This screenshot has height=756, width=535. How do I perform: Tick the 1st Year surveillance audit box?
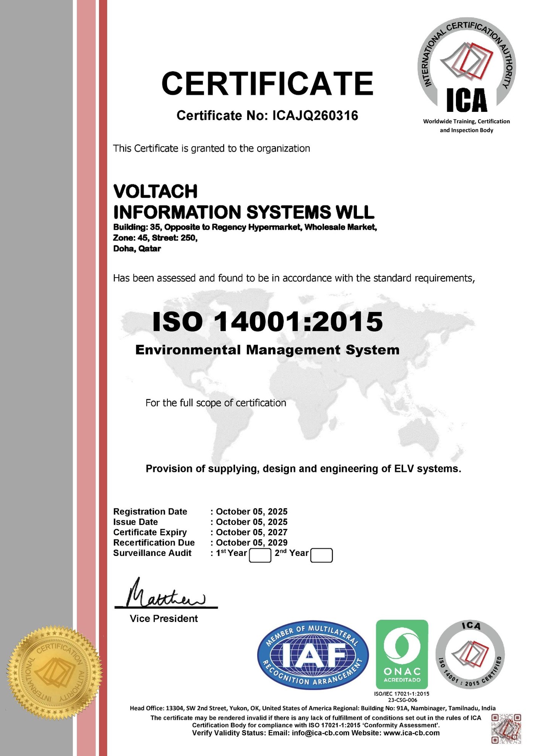pos(260,556)
